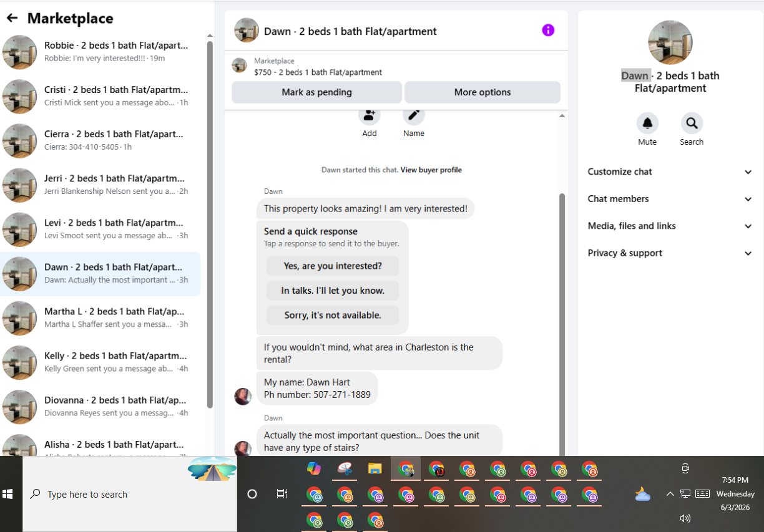Open Task View on the taskbar

282,494
